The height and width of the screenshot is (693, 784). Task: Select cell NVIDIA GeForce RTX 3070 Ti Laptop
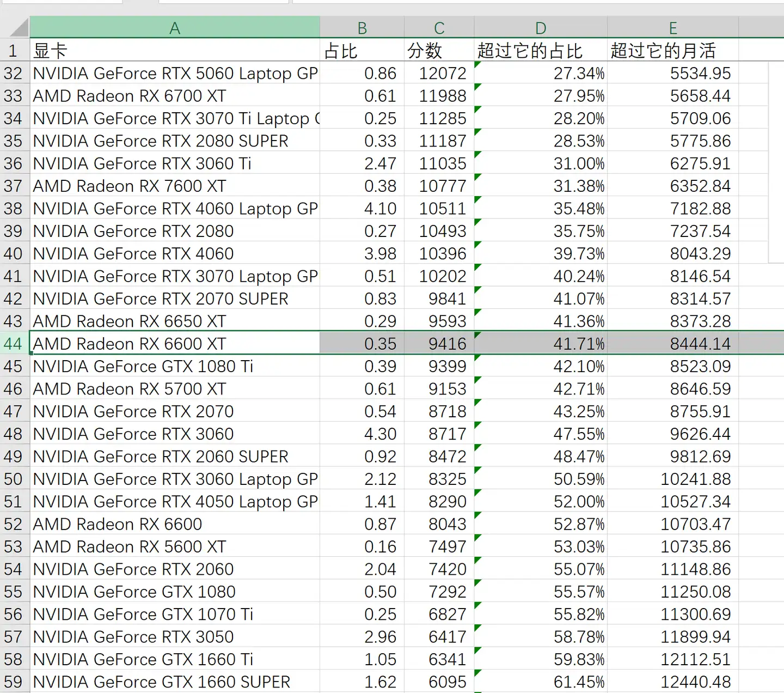click(x=175, y=118)
